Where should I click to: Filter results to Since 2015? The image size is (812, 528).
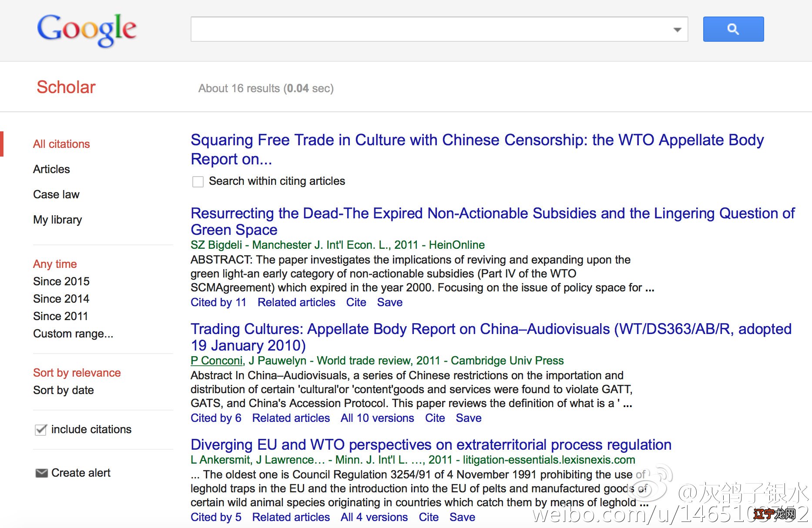pyautogui.click(x=61, y=281)
